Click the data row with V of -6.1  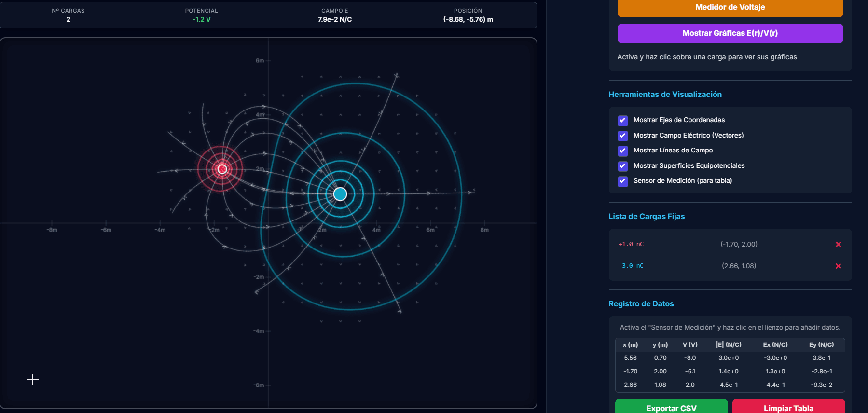pos(730,372)
